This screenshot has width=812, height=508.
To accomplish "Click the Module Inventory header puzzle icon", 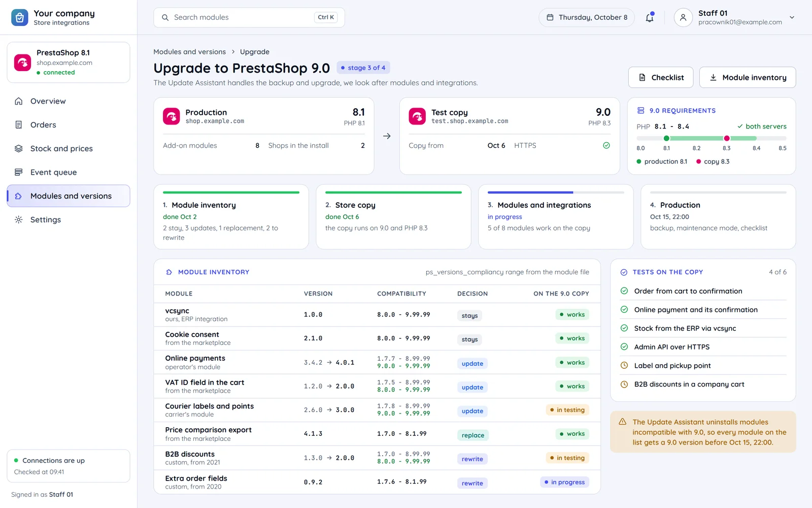I will point(169,272).
